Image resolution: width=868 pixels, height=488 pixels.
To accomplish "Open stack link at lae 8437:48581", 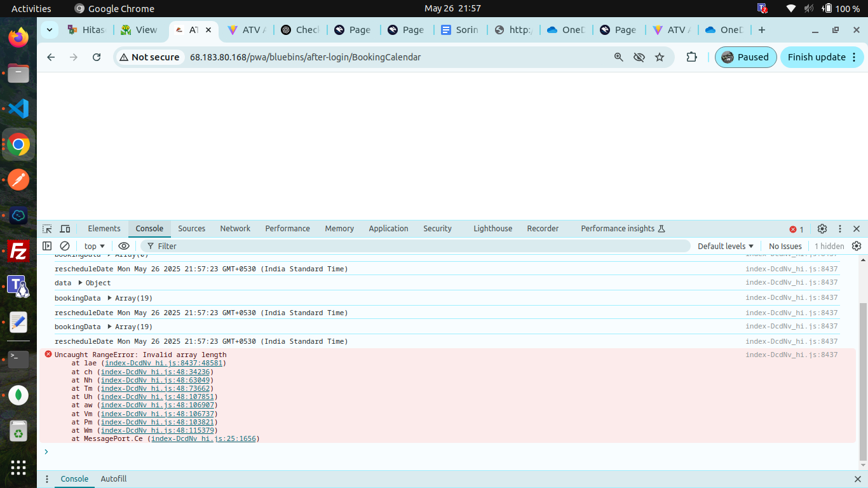I will pos(164,363).
